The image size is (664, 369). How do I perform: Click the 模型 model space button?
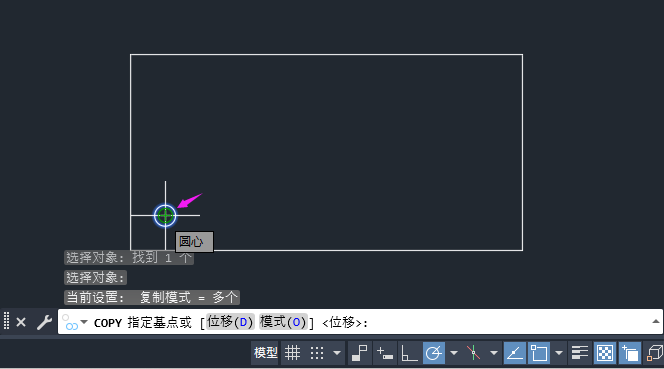click(x=266, y=352)
